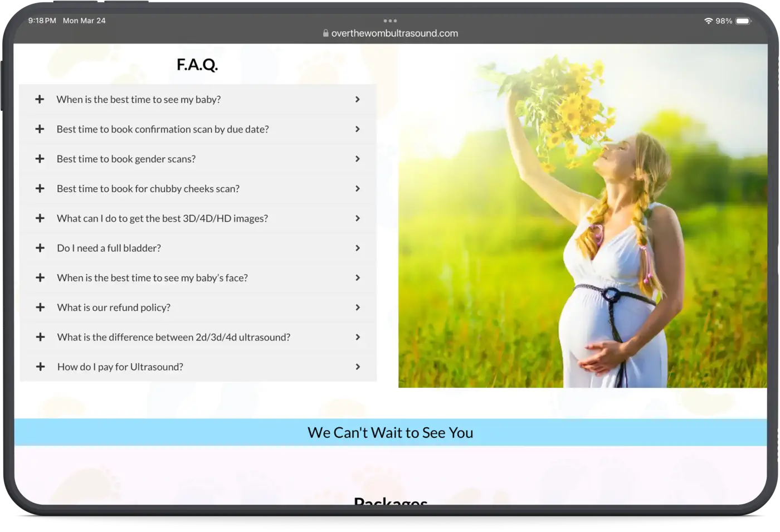Image resolution: width=780 pixels, height=532 pixels.
Task: Tap the Wi-Fi status icon
Action: click(x=708, y=21)
